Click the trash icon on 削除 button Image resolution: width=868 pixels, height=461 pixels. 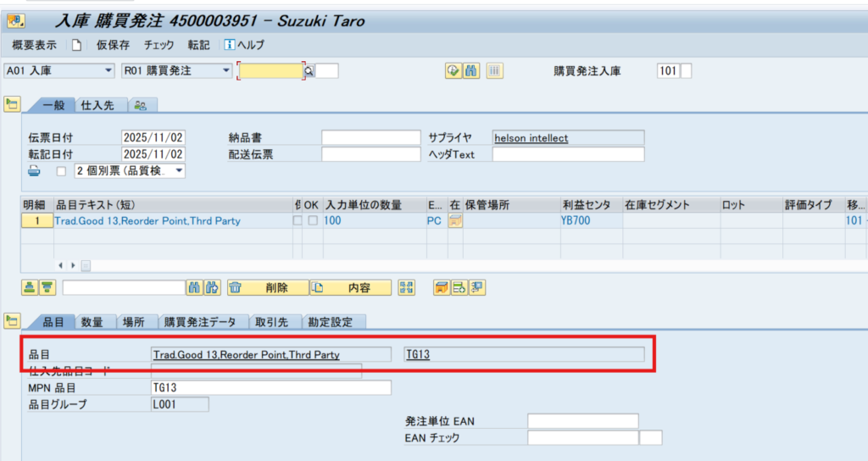(x=237, y=288)
